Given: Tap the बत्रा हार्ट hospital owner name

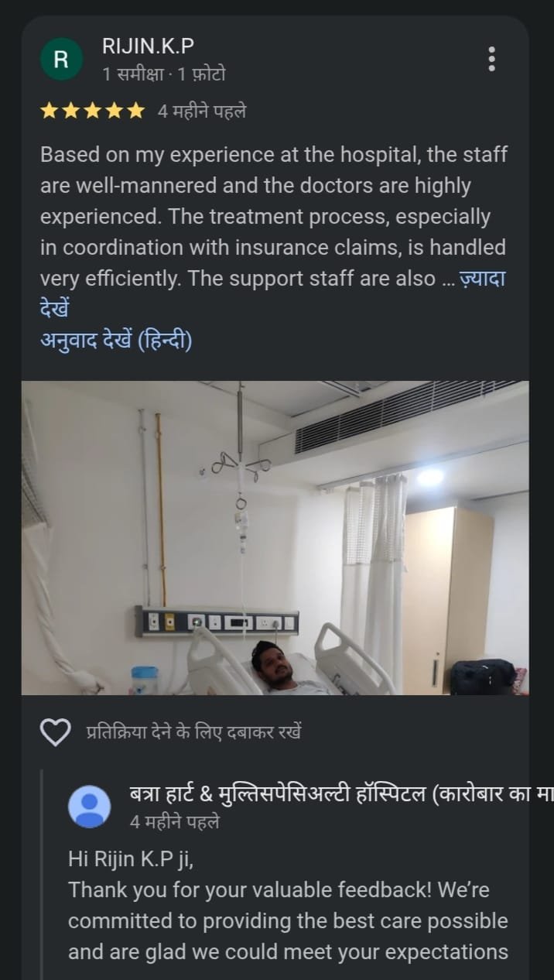Looking at the screenshot, I should click(341, 795).
